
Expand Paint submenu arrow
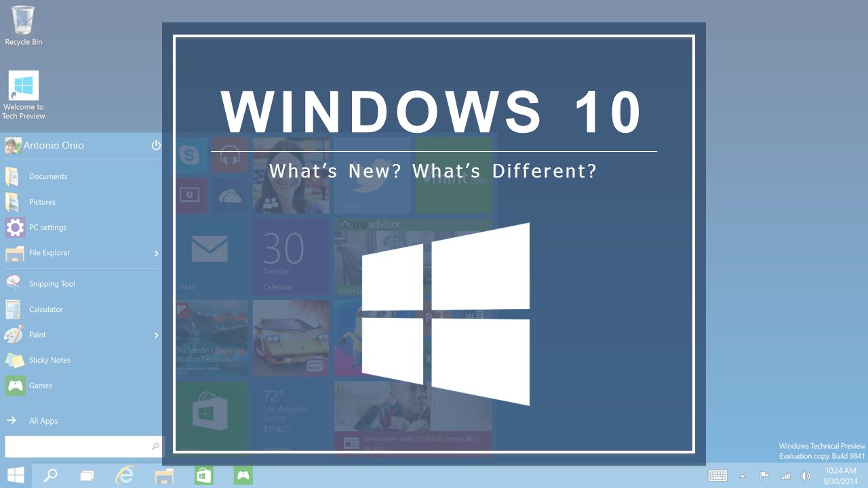click(x=156, y=335)
